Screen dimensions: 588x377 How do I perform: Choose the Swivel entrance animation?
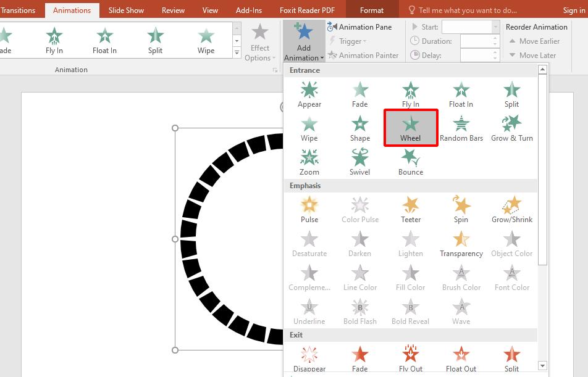point(359,162)
